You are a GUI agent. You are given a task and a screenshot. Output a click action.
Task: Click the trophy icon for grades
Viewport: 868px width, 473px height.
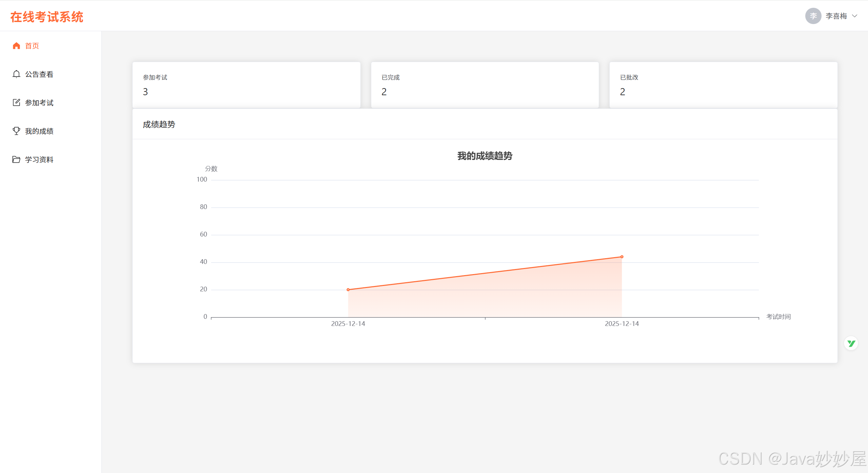pyautogui.click(x=16, y=131)
